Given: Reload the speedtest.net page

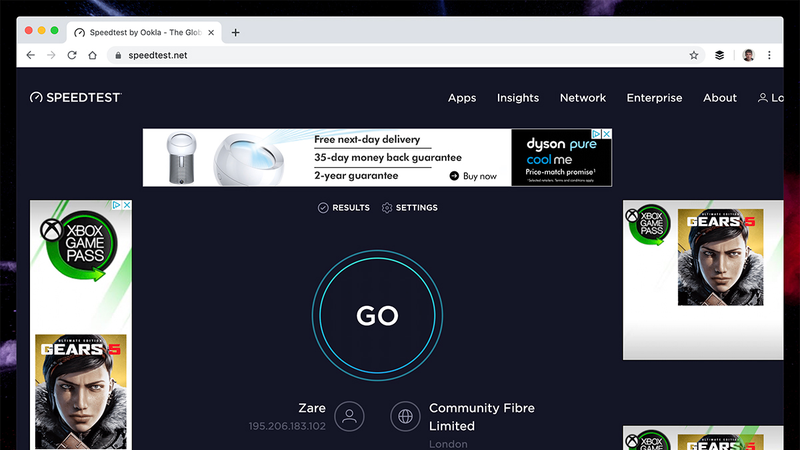Looking at the screenshot, I should tap(72, 55).
